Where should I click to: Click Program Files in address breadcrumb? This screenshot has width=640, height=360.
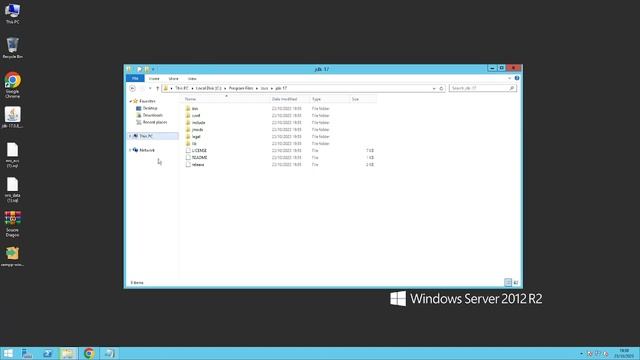click(x=241, y=88)
